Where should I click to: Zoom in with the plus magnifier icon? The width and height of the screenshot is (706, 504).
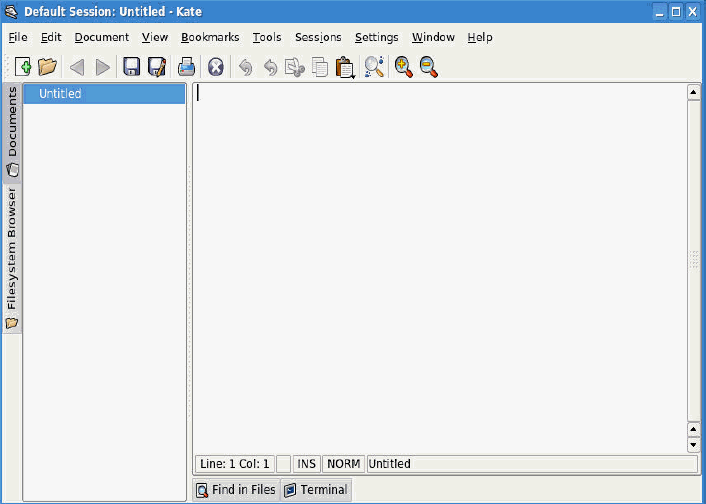click(403, 67)
